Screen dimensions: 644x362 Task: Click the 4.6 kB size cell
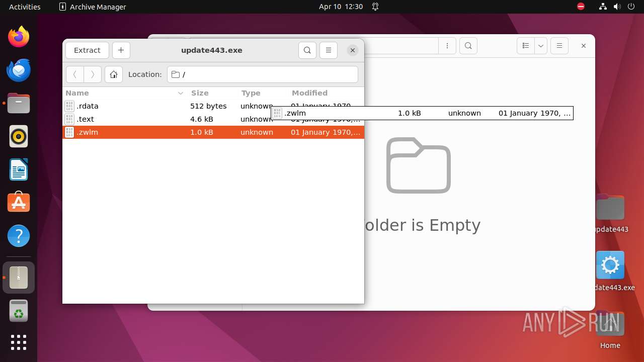(201, 119)
